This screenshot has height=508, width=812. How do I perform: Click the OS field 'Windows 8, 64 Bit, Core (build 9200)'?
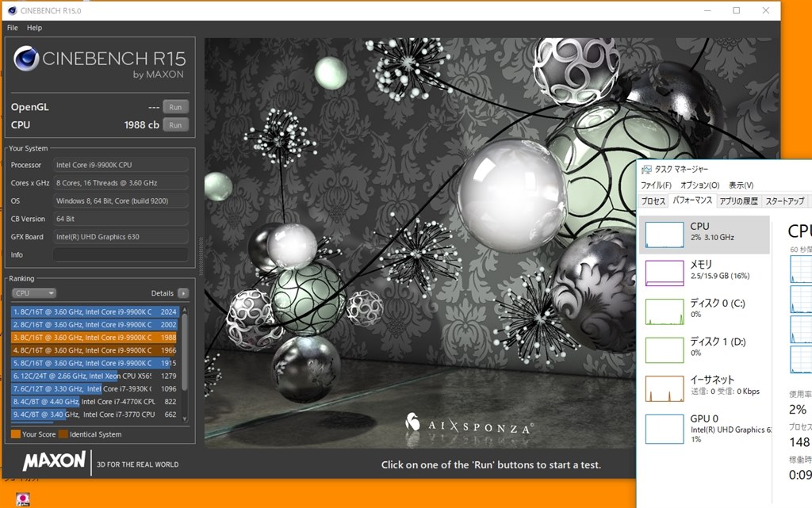[x=121, y=201]
